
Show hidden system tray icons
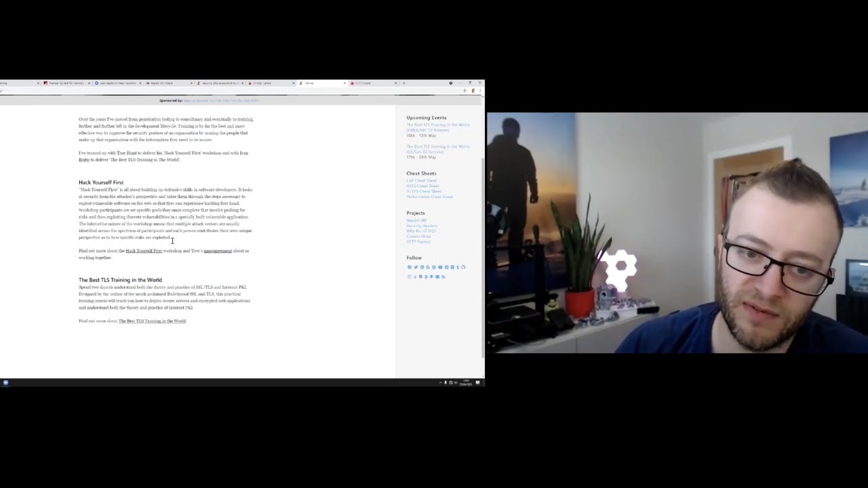pos(441,382)
